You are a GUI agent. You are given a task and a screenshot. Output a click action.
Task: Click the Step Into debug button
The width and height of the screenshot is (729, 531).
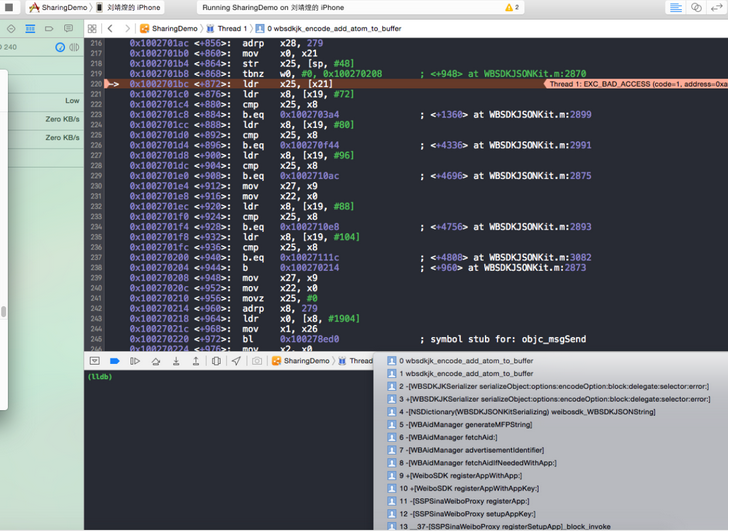pos(176,361)
